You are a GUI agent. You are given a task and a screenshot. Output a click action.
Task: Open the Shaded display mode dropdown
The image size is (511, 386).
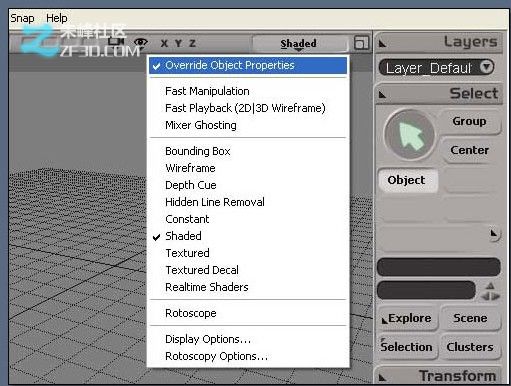[299, 44]
